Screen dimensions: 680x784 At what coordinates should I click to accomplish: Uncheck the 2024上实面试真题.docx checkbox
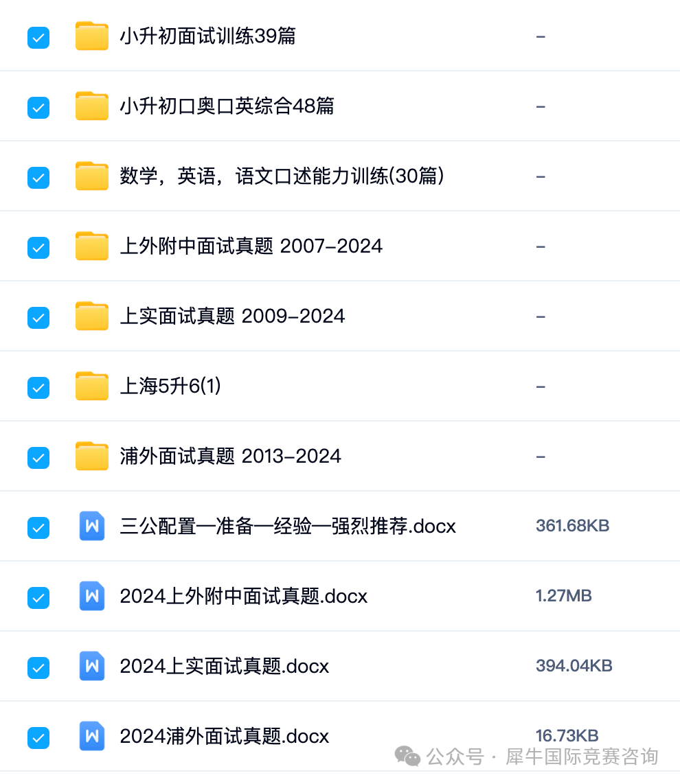click(x=38, y=666)
